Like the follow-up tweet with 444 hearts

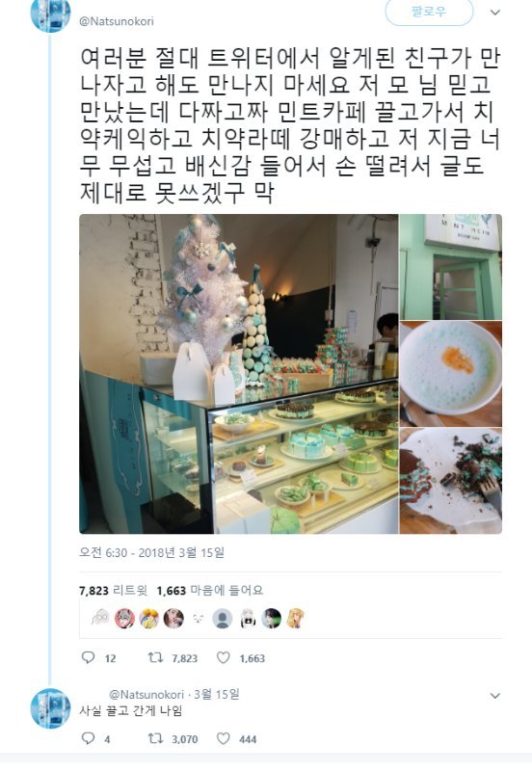(x=224, y=738)
